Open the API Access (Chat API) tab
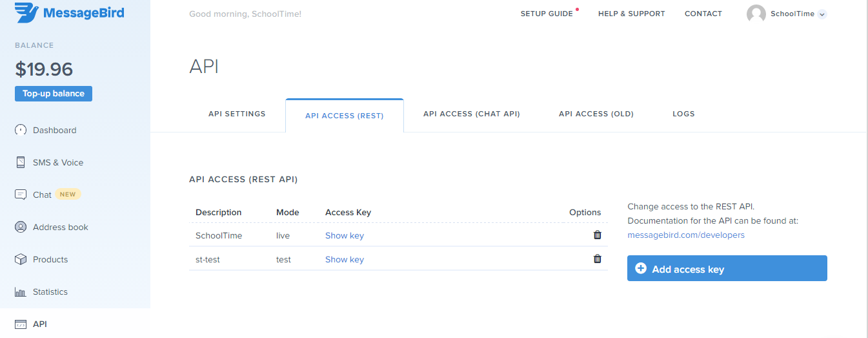This screenshot has width=868, height=338. pyautogui.click(x=472, y=114)
